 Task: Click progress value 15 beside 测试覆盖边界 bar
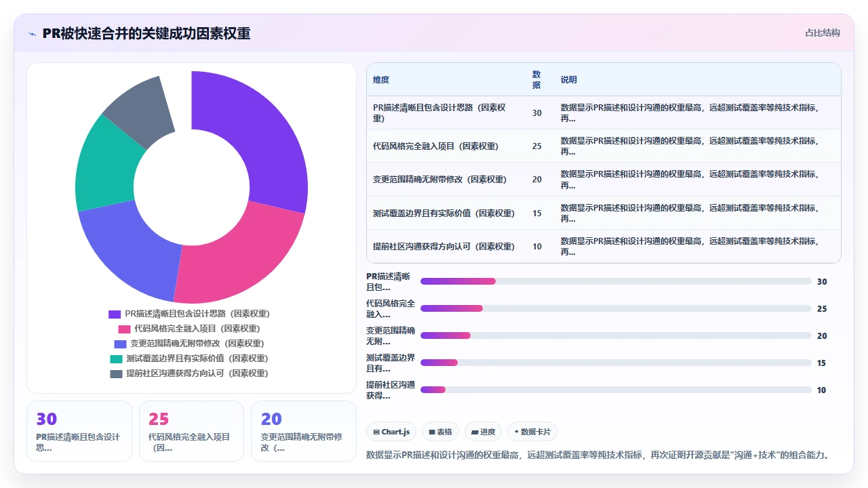(821, 363)
